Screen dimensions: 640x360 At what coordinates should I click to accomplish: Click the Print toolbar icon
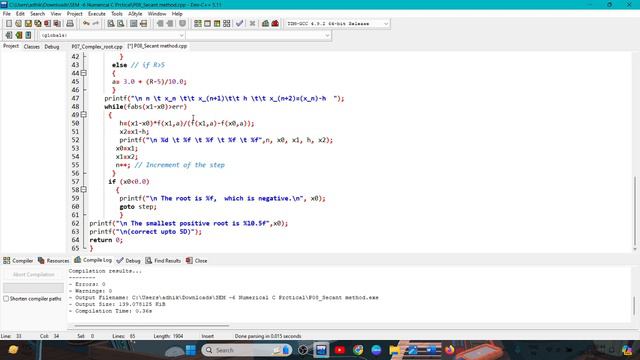pos(70,24)
